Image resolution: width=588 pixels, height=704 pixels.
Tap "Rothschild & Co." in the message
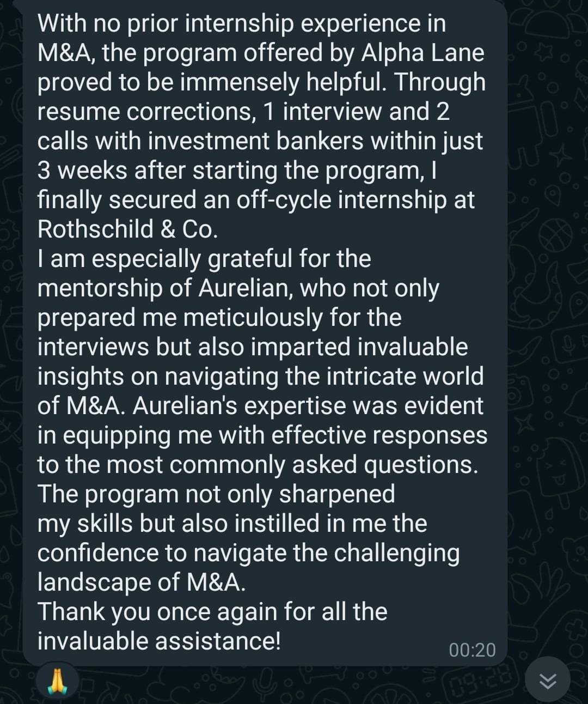[x=127, y=229]
